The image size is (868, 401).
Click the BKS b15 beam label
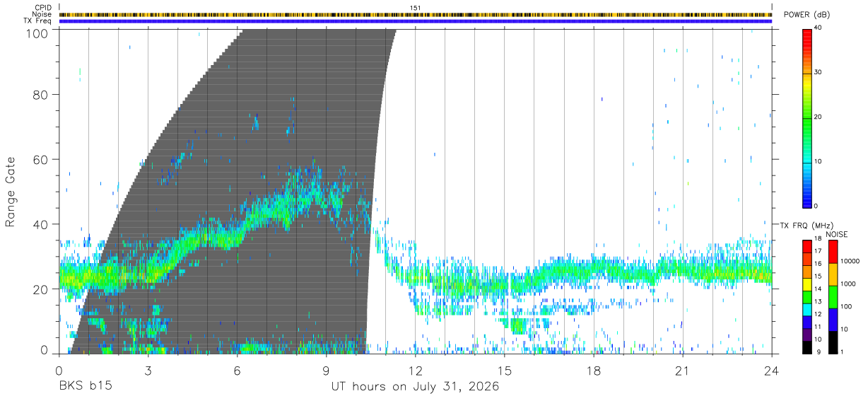click(85, 387)
